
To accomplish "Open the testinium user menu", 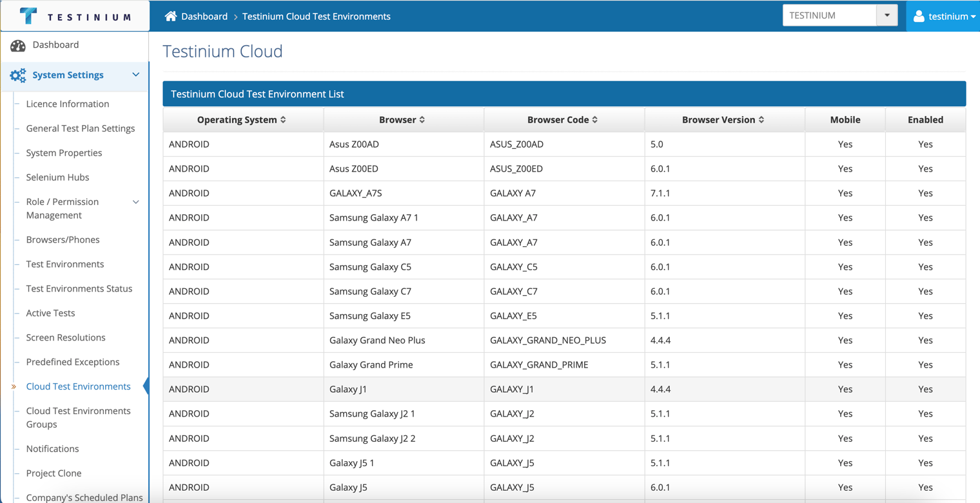I will pyautogui.click(x=943, y=16).
